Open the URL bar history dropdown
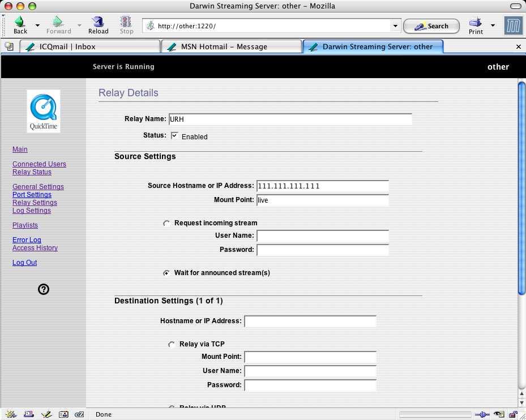Screen dimensions: 526x420 pyautogui.click(x=395, y=26)
